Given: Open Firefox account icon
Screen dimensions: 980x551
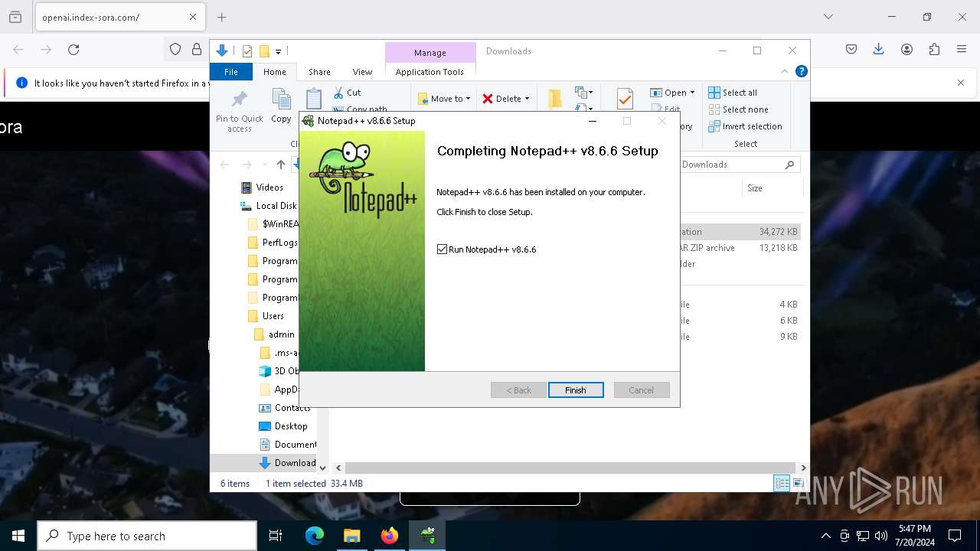Looking at the screenshot, I should pos(906,50).
